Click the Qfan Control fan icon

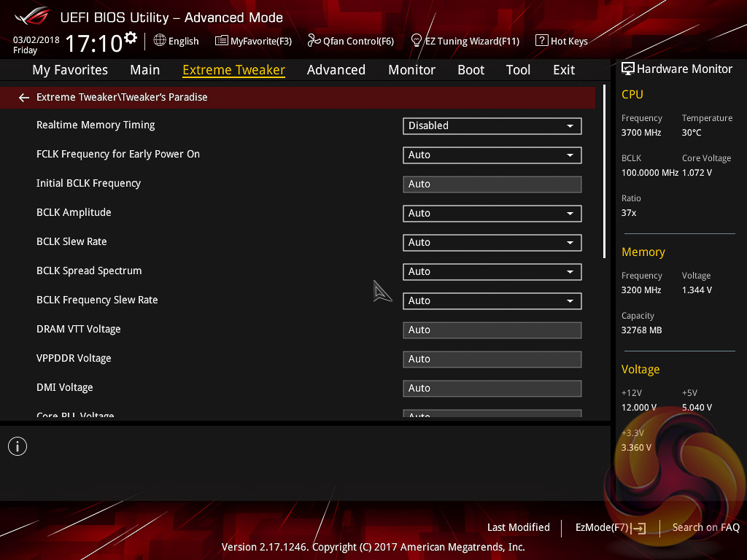(x=314, y=41)
